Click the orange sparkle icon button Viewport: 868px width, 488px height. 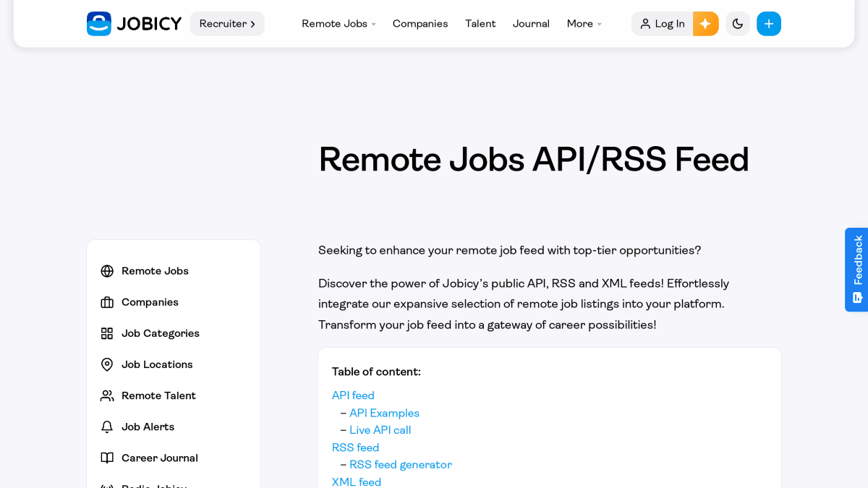tap(706, 24)
